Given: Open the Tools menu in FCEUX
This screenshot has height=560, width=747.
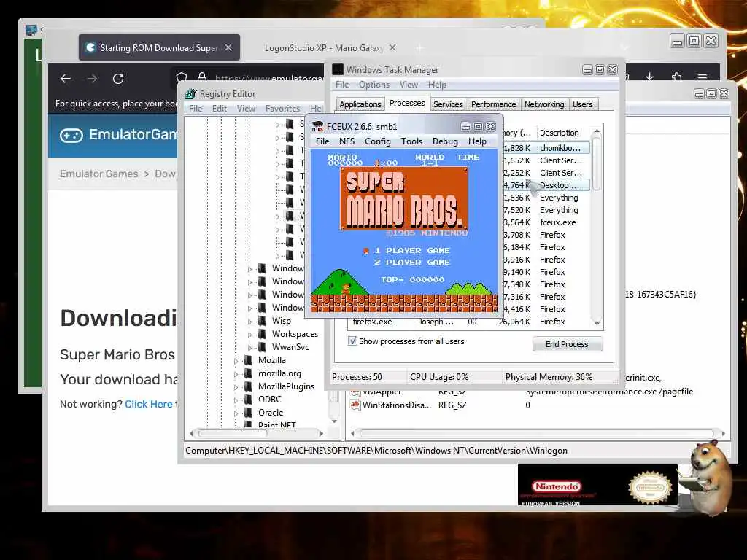Looking at the screenshot, I should pos(411,141).
